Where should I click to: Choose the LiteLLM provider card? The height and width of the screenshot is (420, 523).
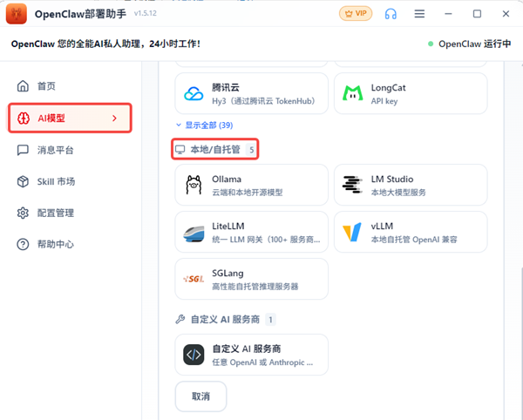pyautogui.click(x=252, y=232)
